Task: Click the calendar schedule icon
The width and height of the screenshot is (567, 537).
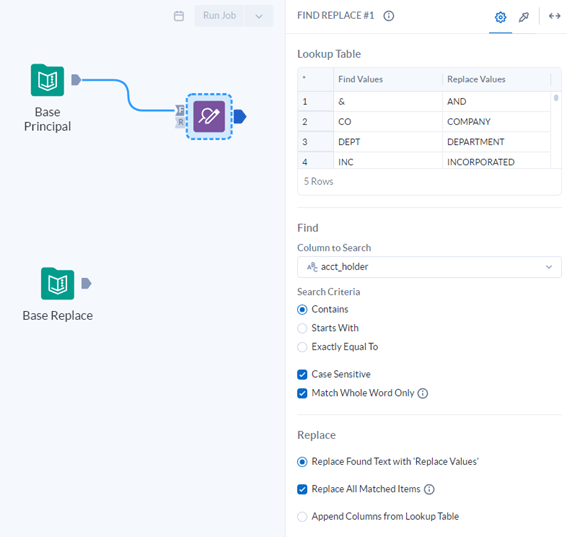Action: tap(179, 16)
